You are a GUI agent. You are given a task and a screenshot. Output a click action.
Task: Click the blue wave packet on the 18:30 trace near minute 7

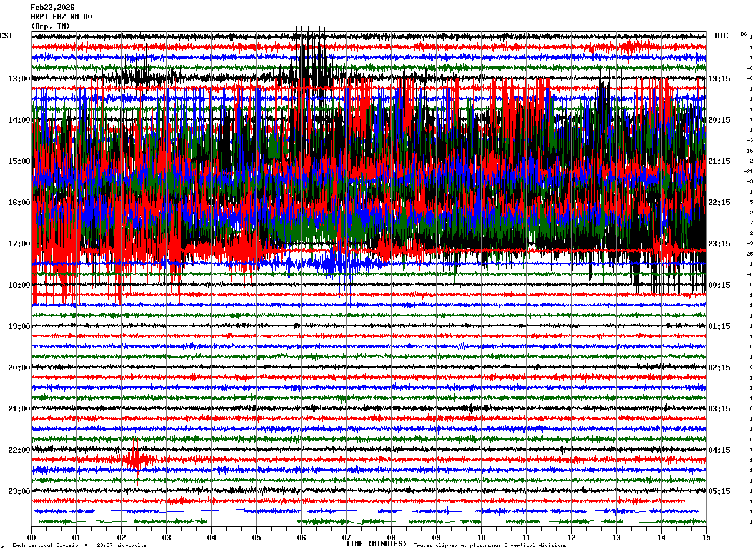point(341,263)
